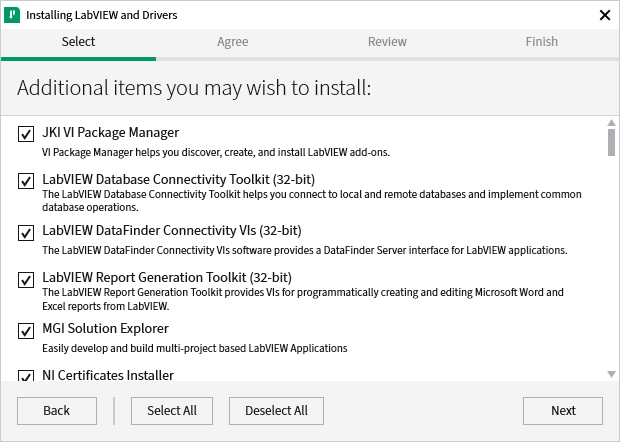Jump to the Finish step tab
The width and height of the screenshot is (620, 442).
[x=542, y=42]
